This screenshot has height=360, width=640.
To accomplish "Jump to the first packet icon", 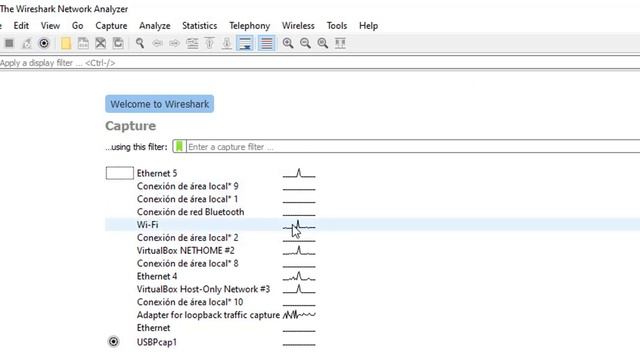I will (209, 43).
